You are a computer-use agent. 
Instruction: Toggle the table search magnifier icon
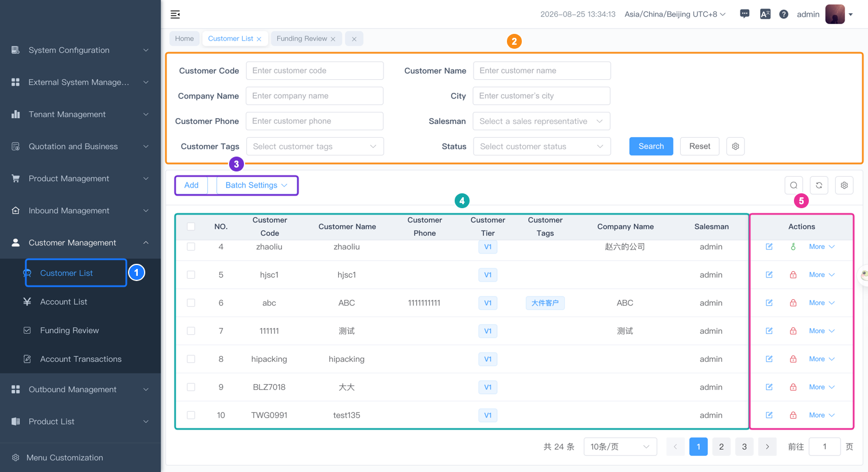point(794,185)
